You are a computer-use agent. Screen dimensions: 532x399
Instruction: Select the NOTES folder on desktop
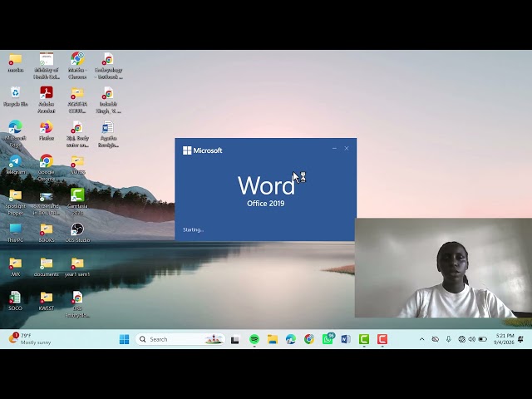pos(77,165)
